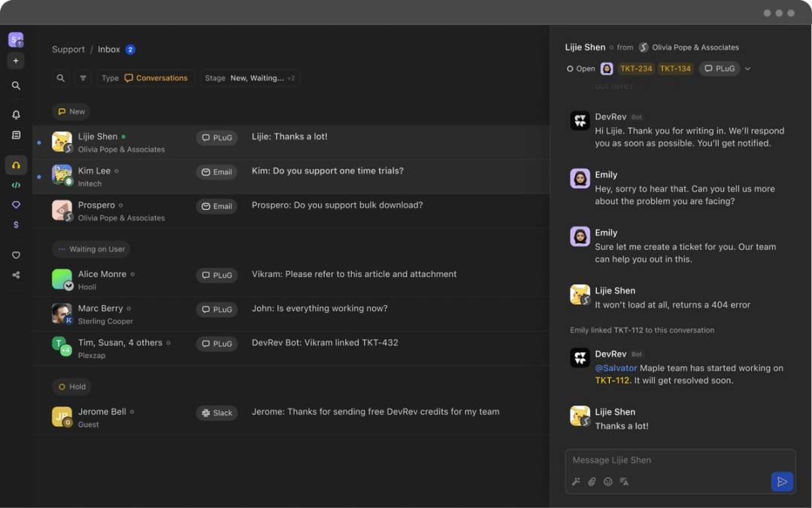Collapse the Waiting on User group
The height and width of the screenshot is (508, 812).
[91, 249]
